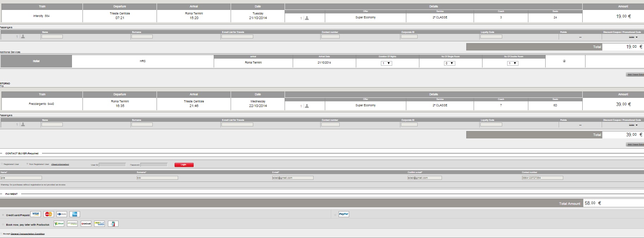Click the American Express card logo
The image size is (644, 238).
(75, 214)
